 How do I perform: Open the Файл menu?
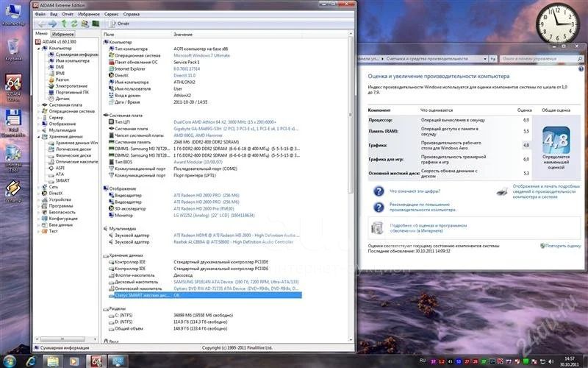[40, 14]
